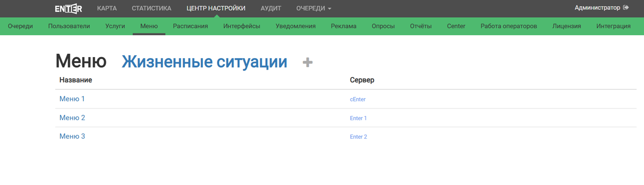This screenshot has width=644, height=185.
Task: Open the Center tab
Action: click(x=456, y=26)
